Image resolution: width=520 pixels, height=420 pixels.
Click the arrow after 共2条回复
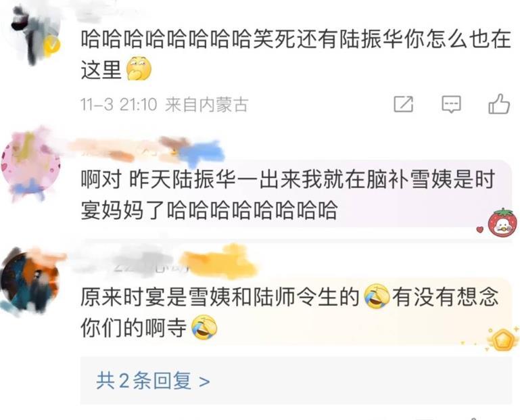[205, 381]
